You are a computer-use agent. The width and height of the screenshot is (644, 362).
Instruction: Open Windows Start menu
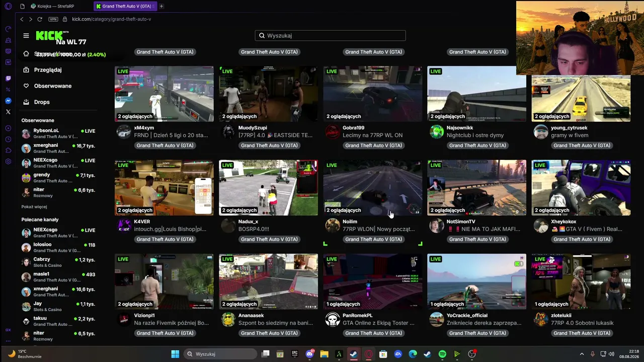(175, 354)
